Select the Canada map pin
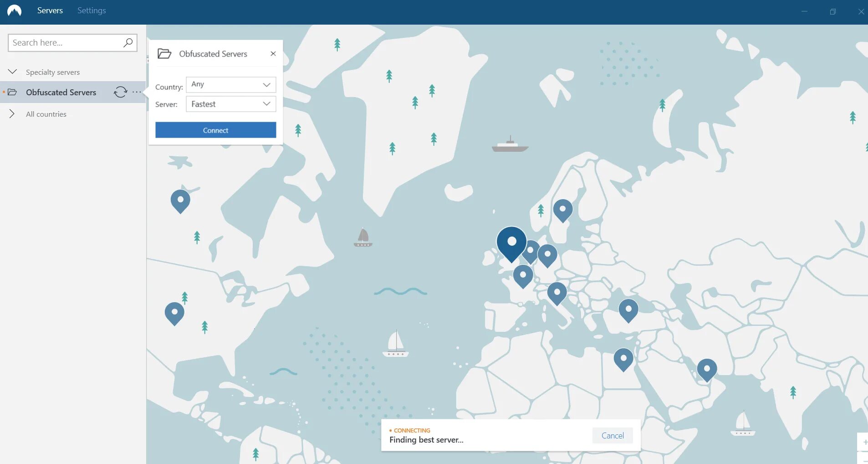 [180, 201]
